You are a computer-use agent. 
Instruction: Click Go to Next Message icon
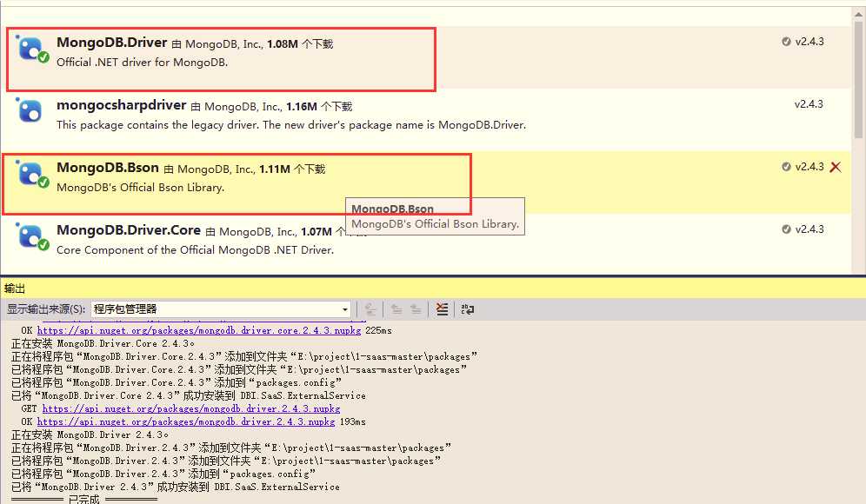click(x=416, y=309)
